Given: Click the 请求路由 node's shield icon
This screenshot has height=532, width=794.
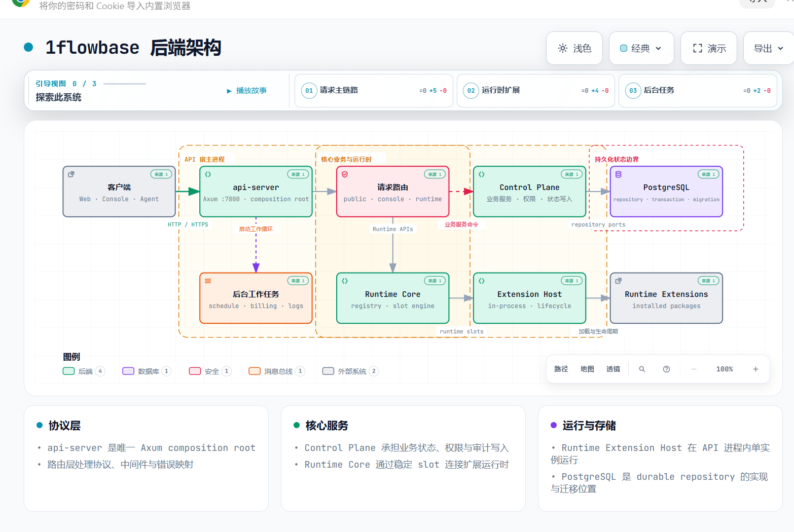Looking at the screenshot, I should [345, 174].
